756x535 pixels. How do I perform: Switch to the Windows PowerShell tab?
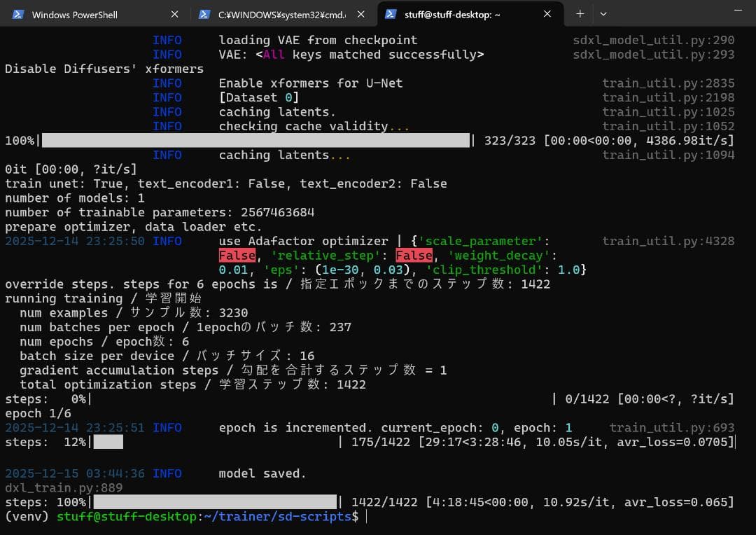[75, 15]
